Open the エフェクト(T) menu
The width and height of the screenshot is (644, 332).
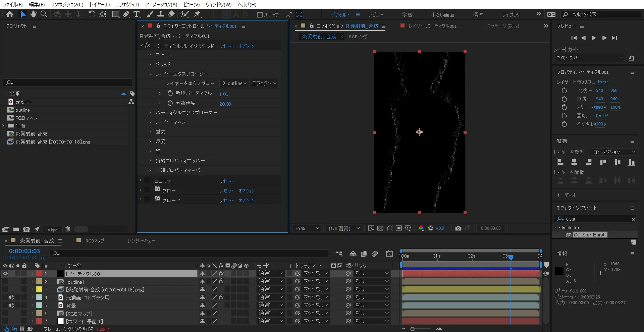(127, 4)
